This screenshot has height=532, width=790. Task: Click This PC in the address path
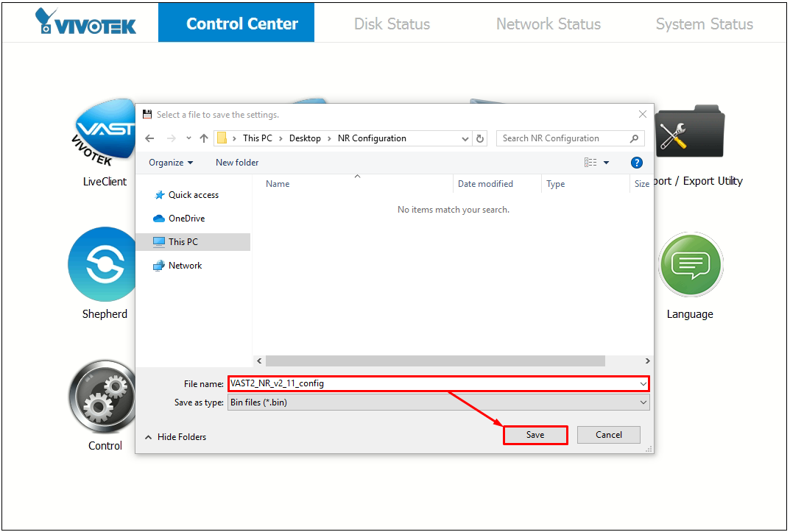tap(258, 138)
